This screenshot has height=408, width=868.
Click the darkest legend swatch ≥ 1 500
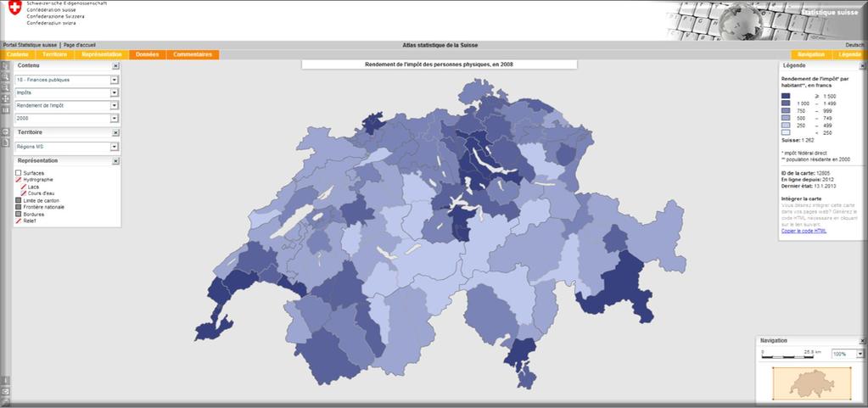[x=786, y=97]
